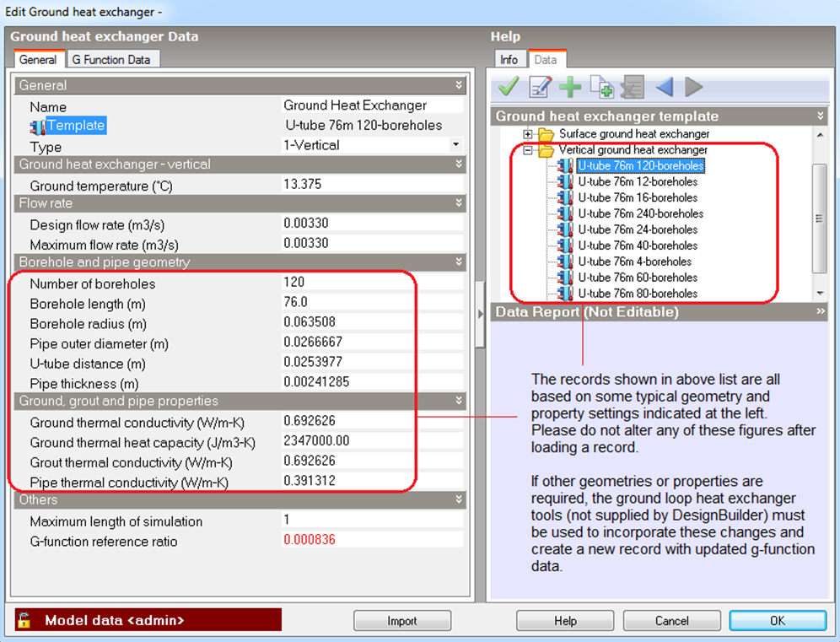Image resolution: width=840 pixels, height=642 pixels.
Task: Open the Info tab in Help panel
Action: point(509,60)
